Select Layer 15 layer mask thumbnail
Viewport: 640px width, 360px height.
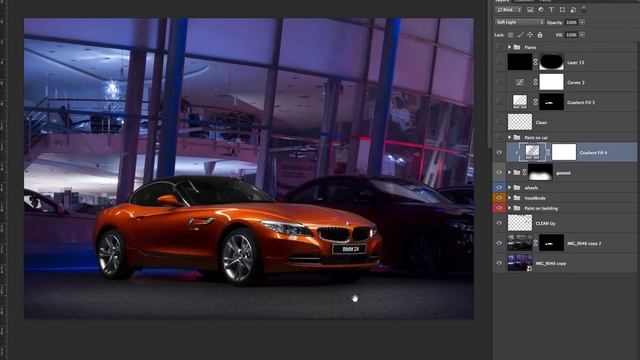coord(551,62)
